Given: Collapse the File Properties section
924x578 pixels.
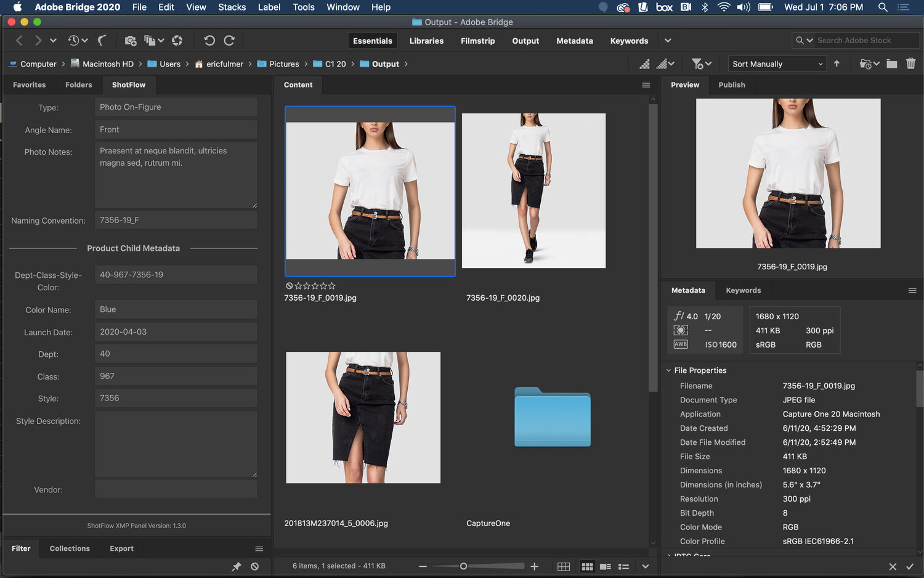Looking at the screenshot, I should click(668, 370).
